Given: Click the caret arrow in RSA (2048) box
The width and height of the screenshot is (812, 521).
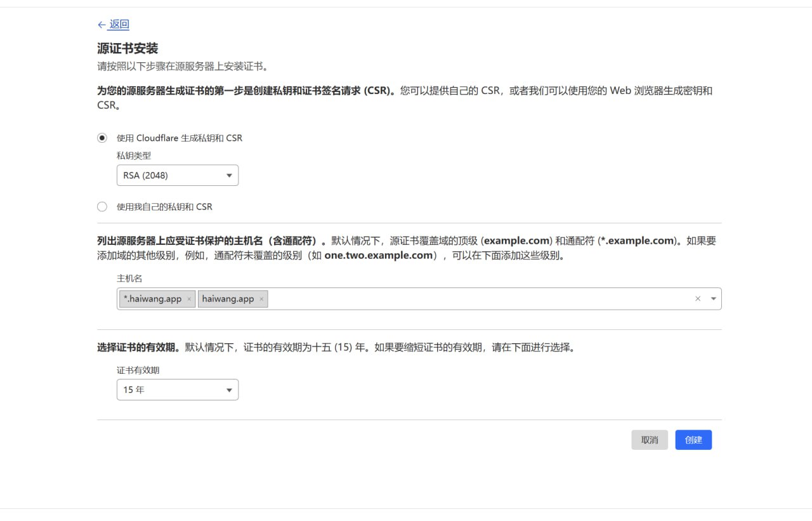Looking at the screenshot, I should tap(229, 176).
